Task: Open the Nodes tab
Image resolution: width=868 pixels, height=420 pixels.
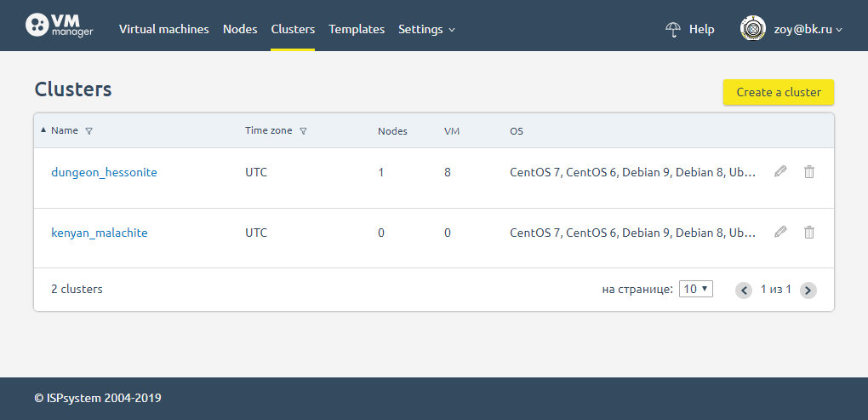Action: click(240, 29)
